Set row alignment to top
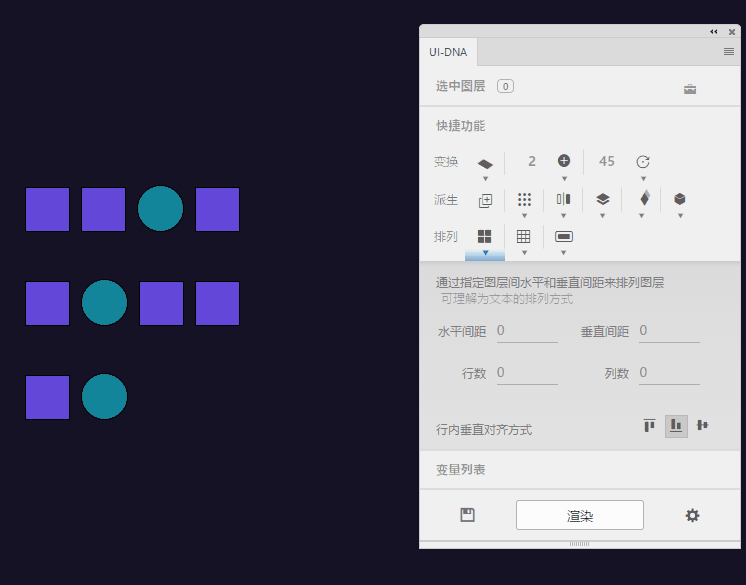The height and width of the screenshot is (585, 746). click(x=649, y=425)
